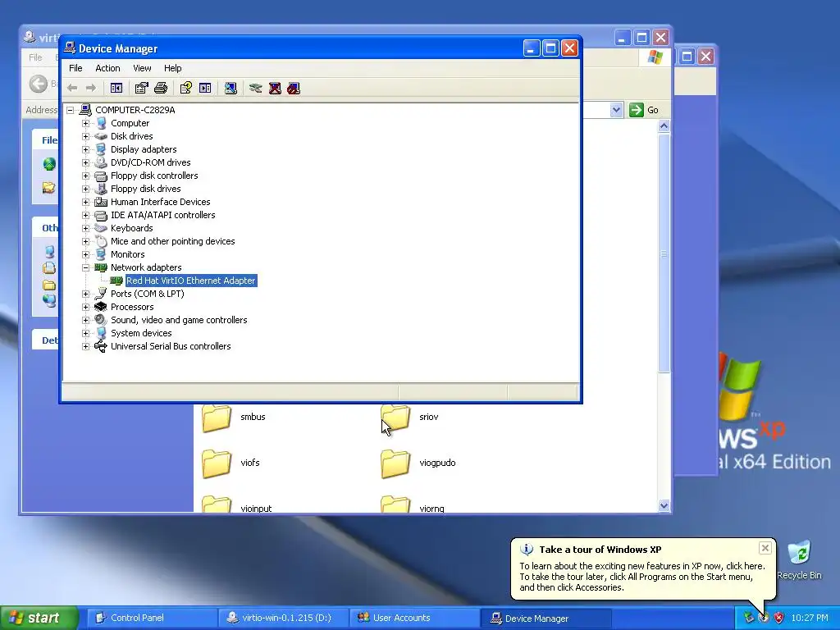The image size is (840, 630).
Task: Select the DVD/CD-ROM drives category icon
Action: coord(101,162)
